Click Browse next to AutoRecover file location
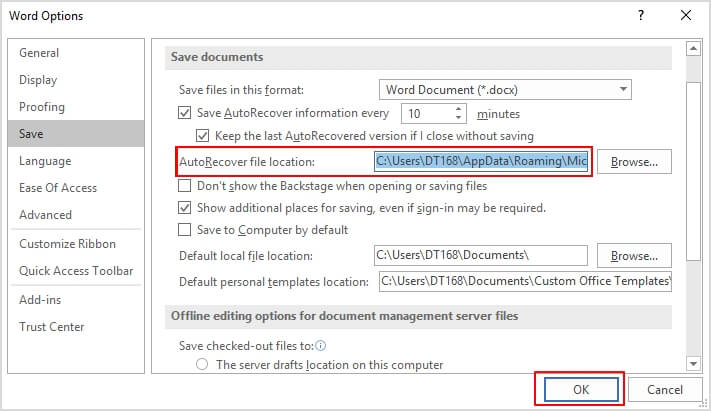Viewport: 711px width, 411px height. [634, 161]
